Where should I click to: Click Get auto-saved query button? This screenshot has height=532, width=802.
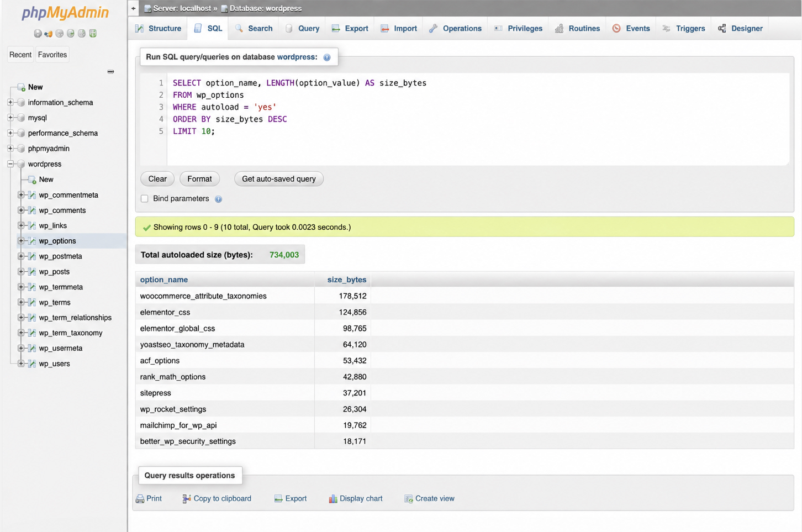point(279,179)
